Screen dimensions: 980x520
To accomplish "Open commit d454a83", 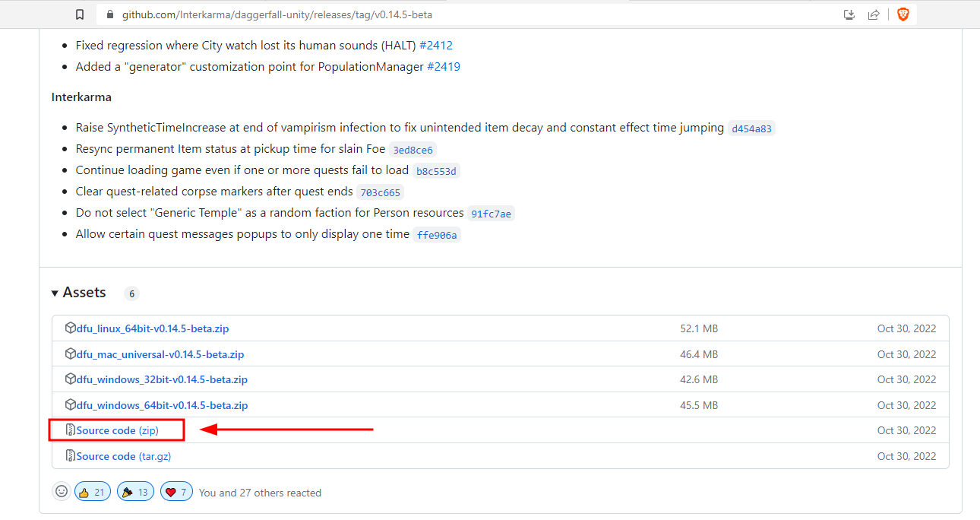I will (751, 128).
